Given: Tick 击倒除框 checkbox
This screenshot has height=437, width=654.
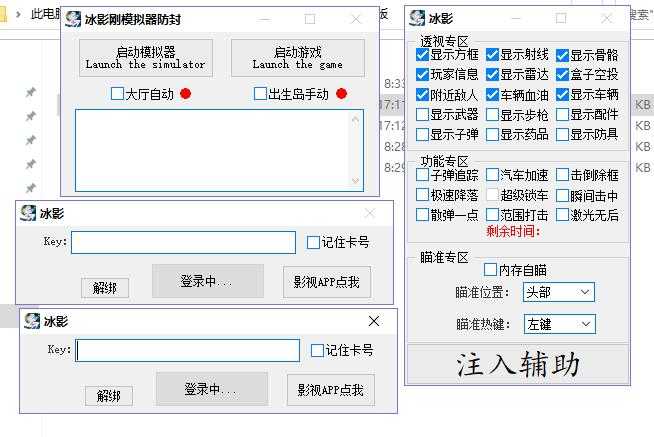Looking at the screenshot, I should [563, 175].
